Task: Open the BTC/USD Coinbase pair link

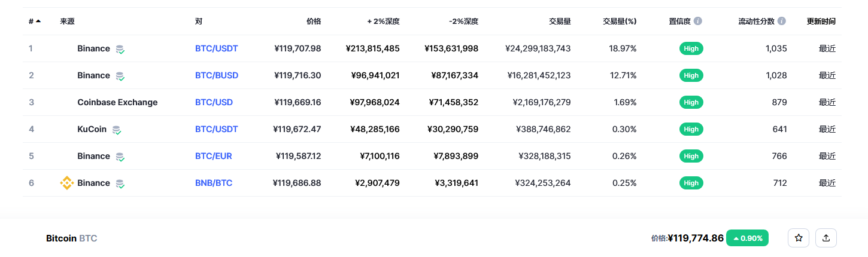Action: tap(214, 102)
